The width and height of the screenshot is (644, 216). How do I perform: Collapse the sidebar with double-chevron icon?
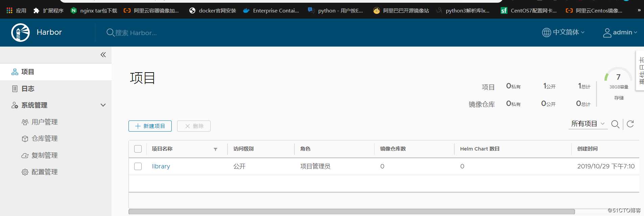103,55
